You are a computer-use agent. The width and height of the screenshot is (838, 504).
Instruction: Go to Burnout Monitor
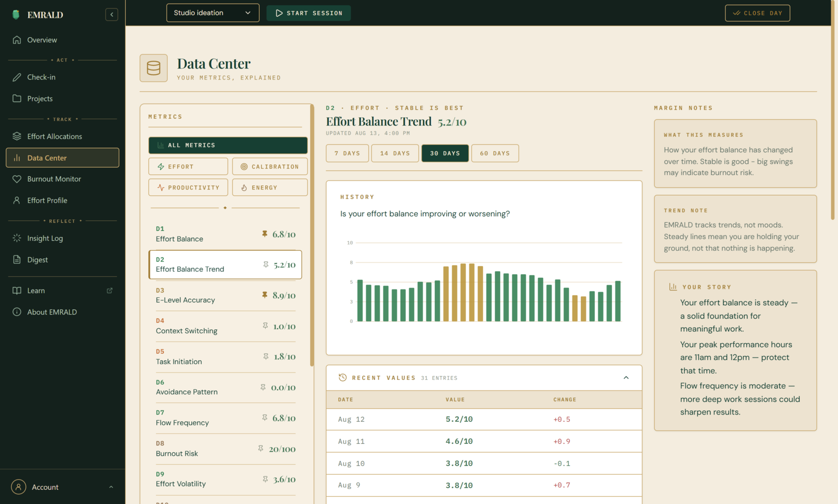point(62,179)
